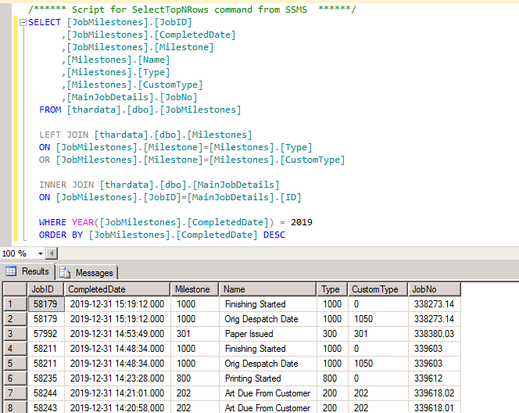Click JobNo cell 339618.01
The width and height of the screenshot is (519, 413).
click(434, 408)
